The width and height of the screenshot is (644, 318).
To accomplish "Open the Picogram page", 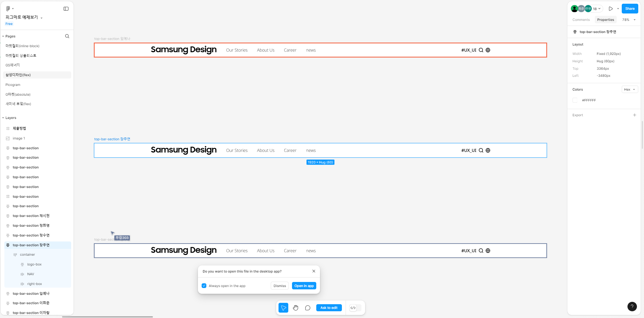I will (x=13, y=85).
